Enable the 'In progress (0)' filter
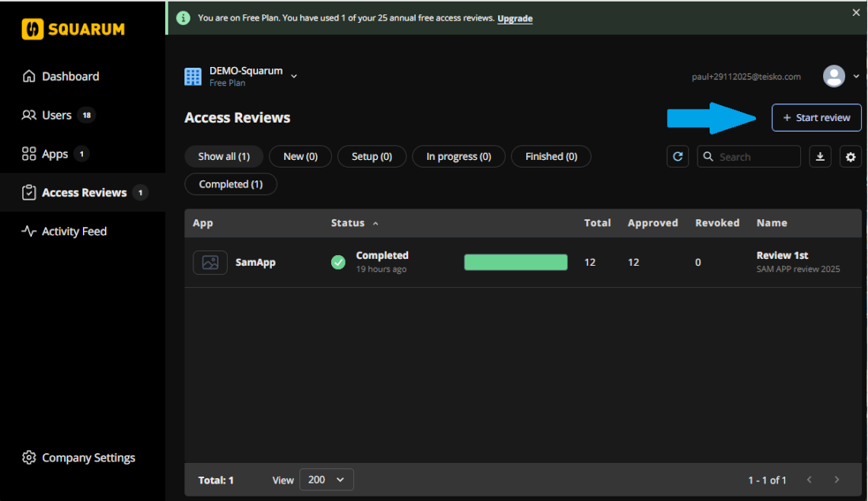 [458, 156]
